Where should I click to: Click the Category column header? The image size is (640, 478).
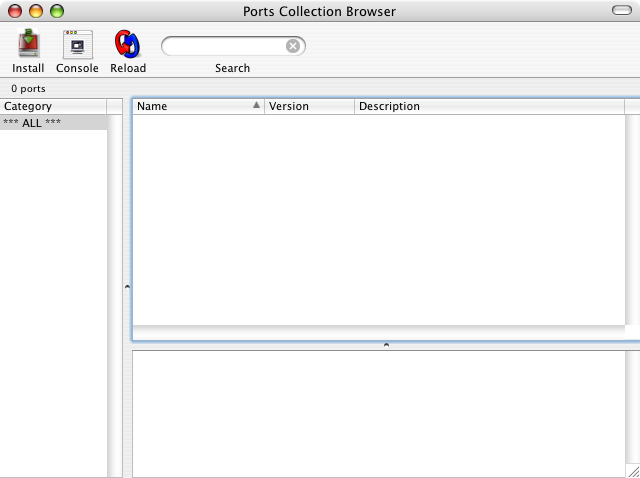pos(53,106)
